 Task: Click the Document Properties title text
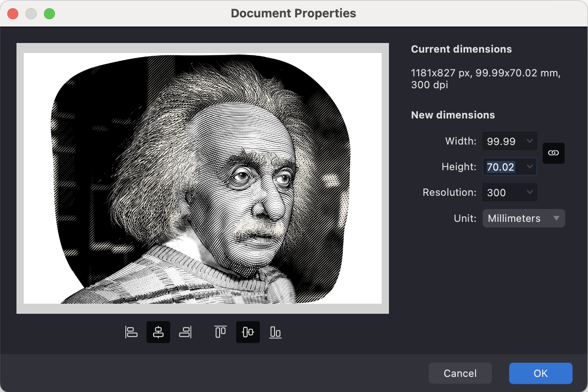pyautogui.click(x=293, y=13)
